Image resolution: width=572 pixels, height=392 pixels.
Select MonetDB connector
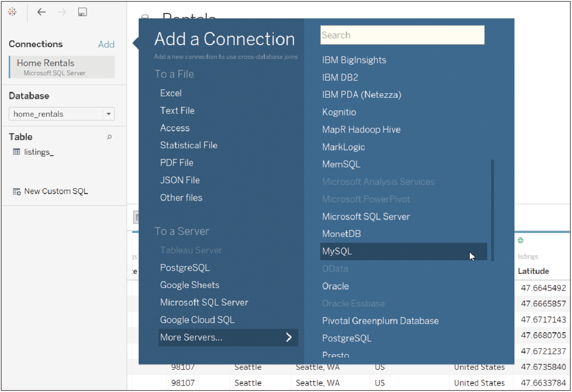(341, 234)
